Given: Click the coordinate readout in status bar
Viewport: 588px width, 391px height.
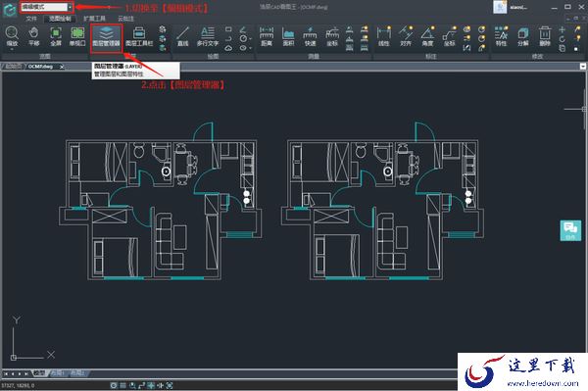Looking at the screenshot, I should 18,385.
